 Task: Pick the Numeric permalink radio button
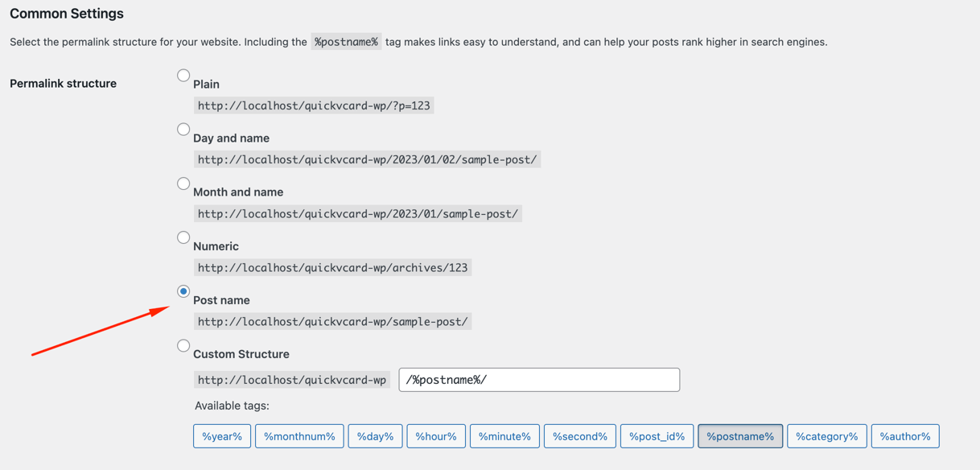[183, 237]
